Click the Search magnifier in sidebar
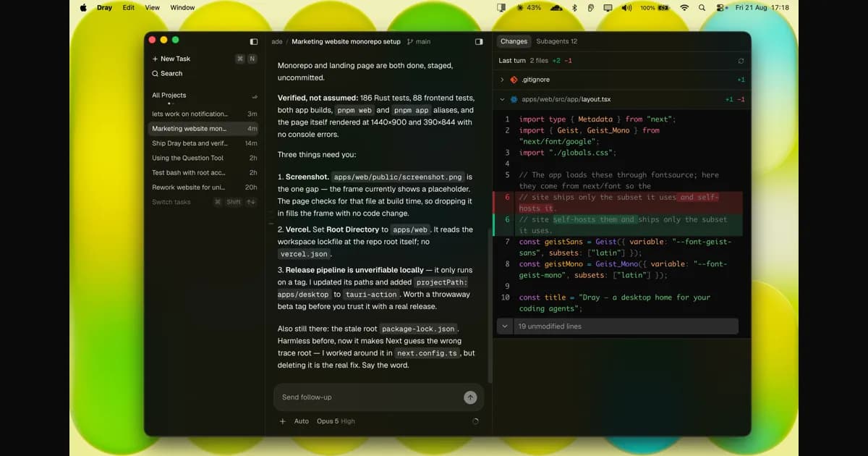Image resolution: width=868 pixels, height=456 pixels. pyautogui.click(x=155, y=74)
